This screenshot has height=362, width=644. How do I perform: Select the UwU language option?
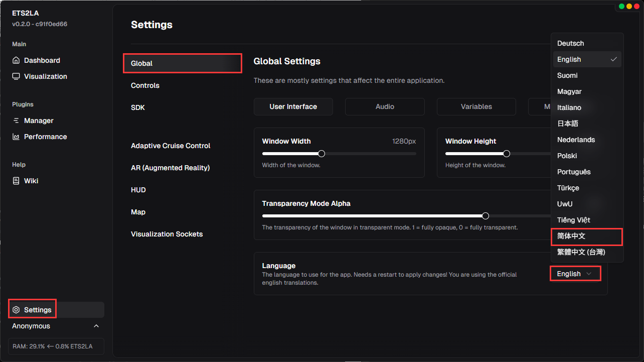click(587, 204)
